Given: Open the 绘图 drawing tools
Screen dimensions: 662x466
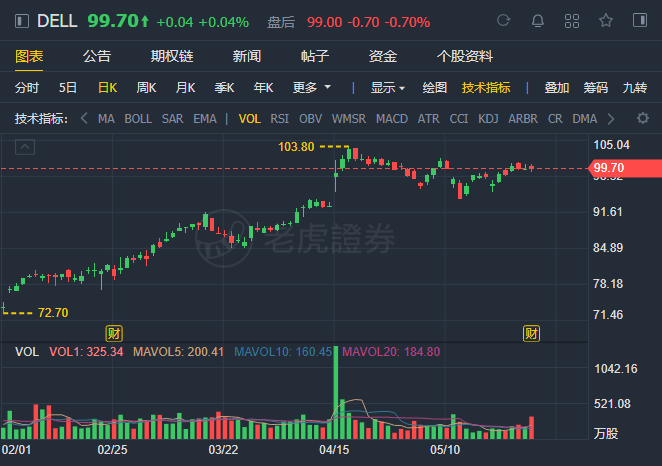Looking at the screenshot, I should (435, 88).
